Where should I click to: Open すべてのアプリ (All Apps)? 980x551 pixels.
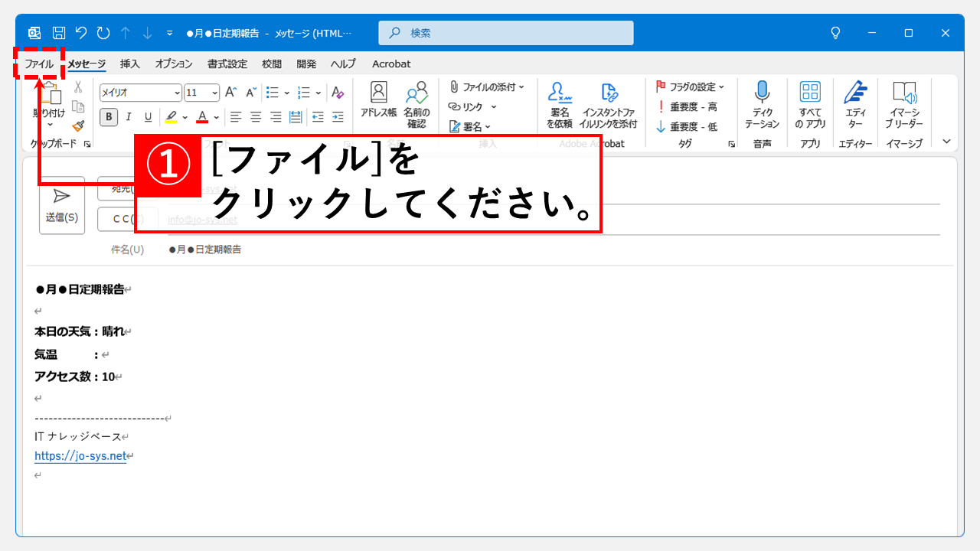810,102
